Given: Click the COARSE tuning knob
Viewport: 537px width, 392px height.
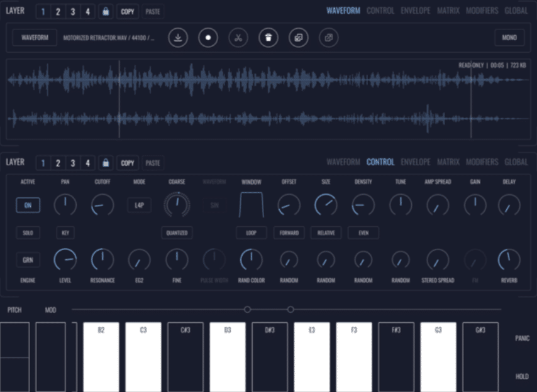Looking at the screenshot, I should tap(177, 205).
